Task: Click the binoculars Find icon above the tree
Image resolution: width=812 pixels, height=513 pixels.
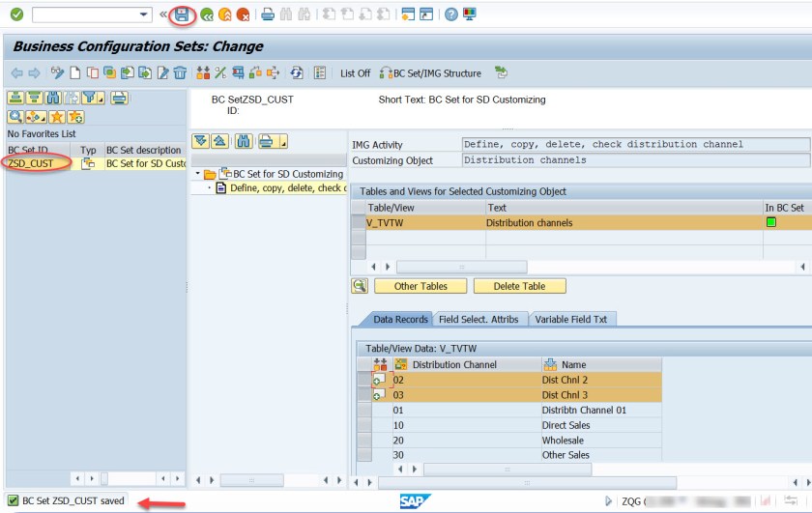Action: click(244, 141)
